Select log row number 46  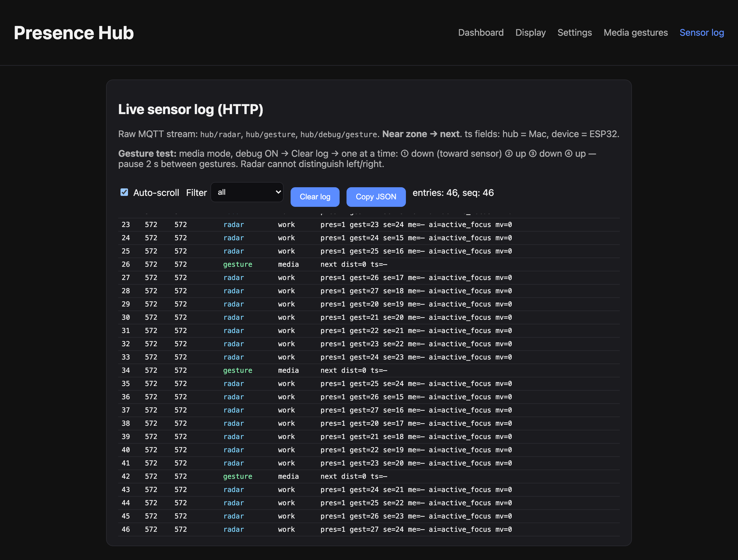[x=369, y=530]
